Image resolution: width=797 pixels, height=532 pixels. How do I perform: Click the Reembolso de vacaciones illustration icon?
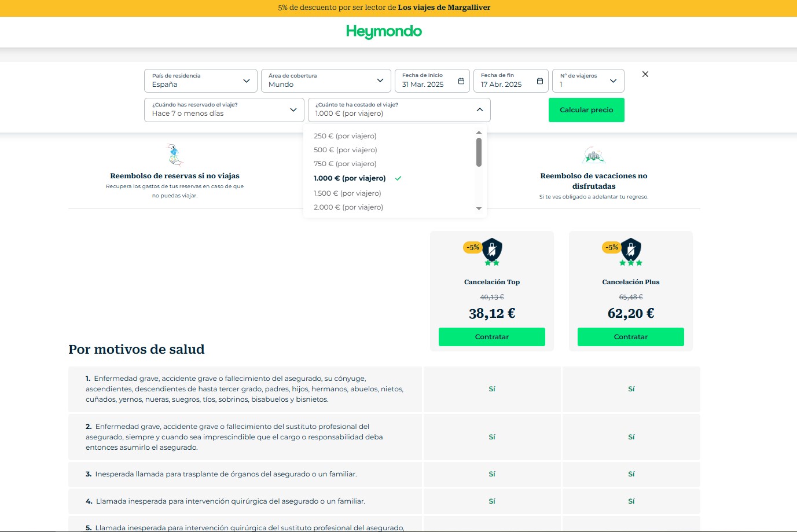[x=593, y=155]
